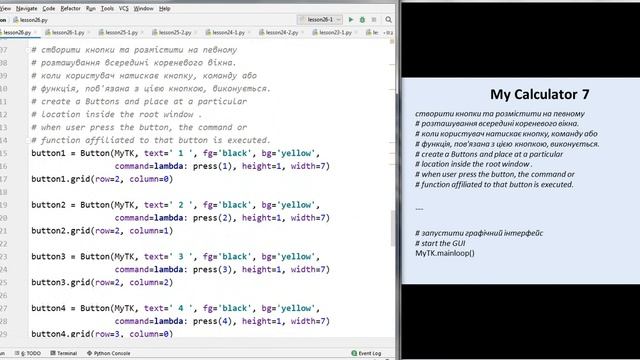Click the code line 'button3.grid(row=2, column=2)'

click(x=102, y=282)
